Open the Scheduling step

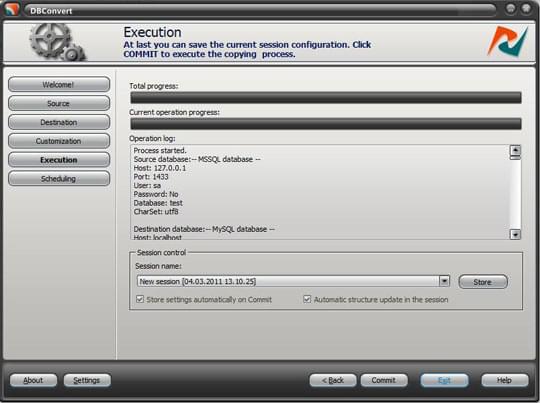click(59, 179)
